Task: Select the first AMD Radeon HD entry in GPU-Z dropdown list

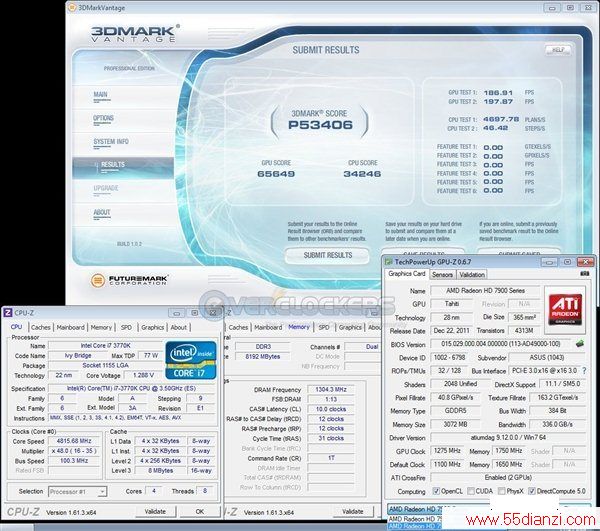Action: point(415,519)
